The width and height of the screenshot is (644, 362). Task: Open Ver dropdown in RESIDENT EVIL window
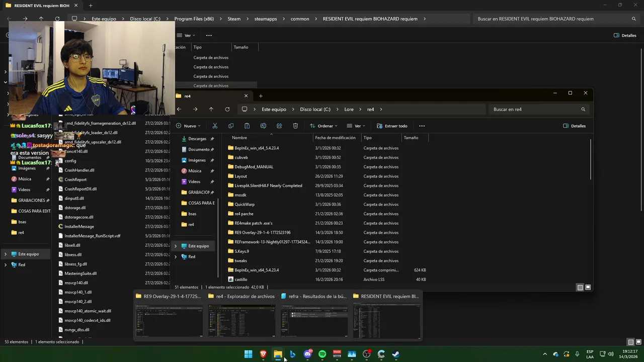click(187, 35)
